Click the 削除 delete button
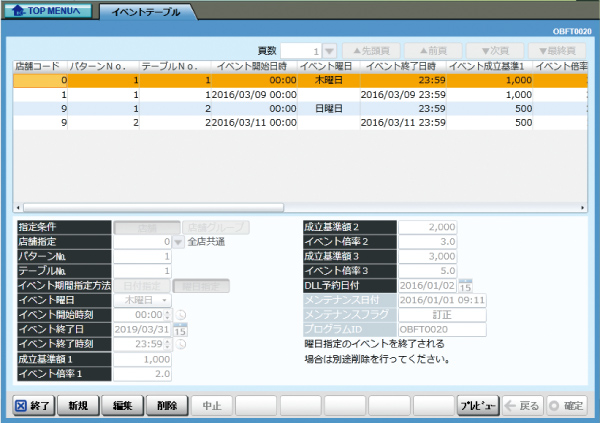Viewport: 600px width, 423px height. (166, 406)
